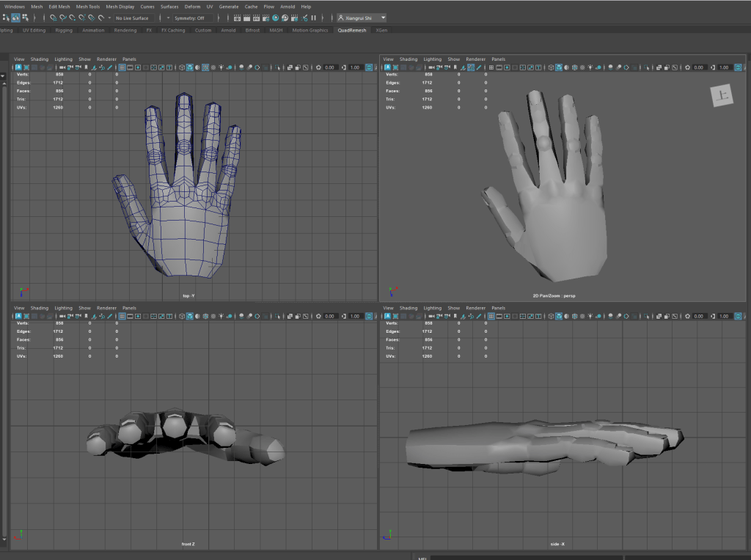Click the view cube in the perspective viewport

[x=720, y=95]
